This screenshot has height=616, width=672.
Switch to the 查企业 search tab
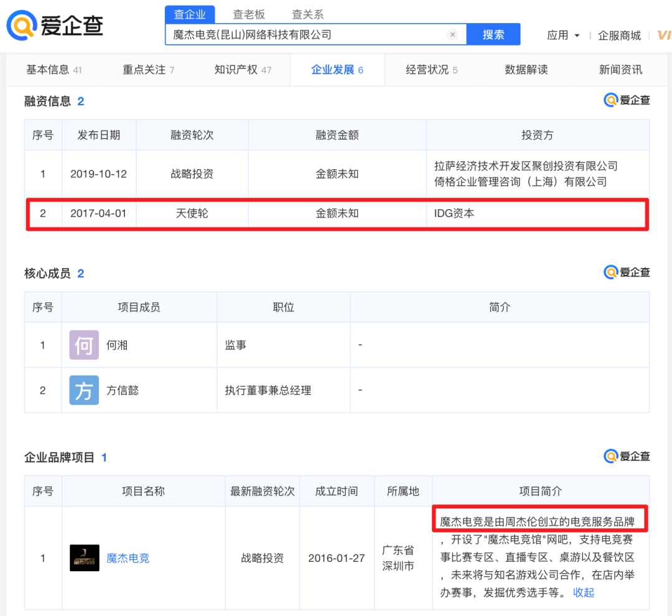click(190, 14)
